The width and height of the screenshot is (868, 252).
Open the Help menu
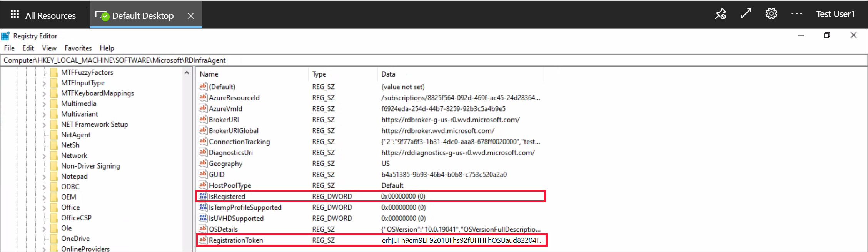pyautogui.click(x=107, y=48)
